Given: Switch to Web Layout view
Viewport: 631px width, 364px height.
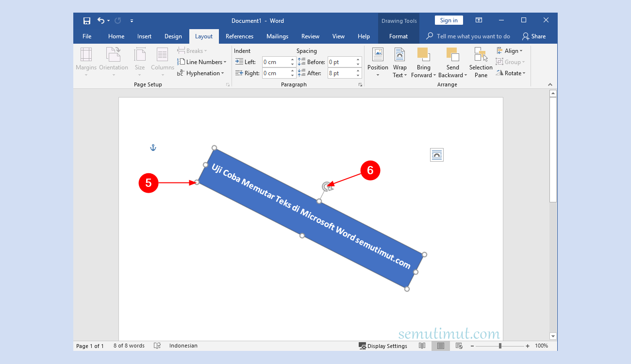Looking at the screenshot, I should (459, 346).
